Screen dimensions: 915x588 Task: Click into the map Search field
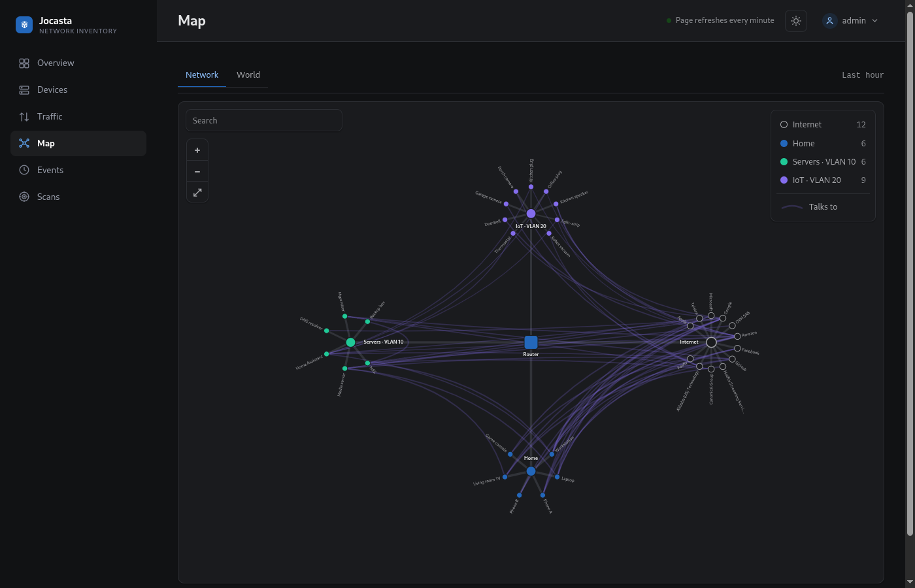coord(264,120)
